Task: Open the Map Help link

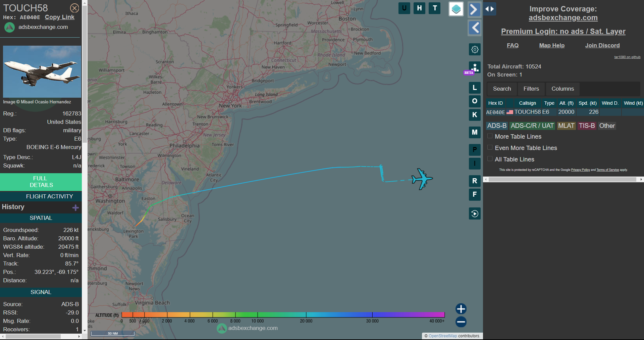Action: 552,46
